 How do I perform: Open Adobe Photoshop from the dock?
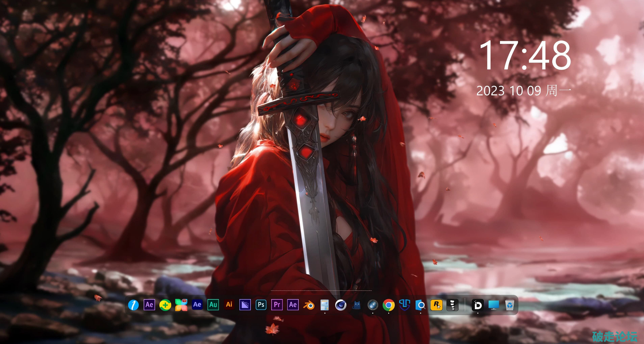(261, 305)
